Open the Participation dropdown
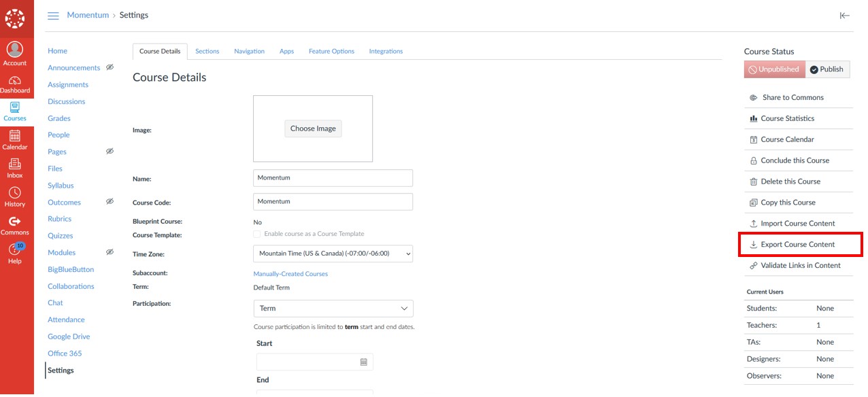The width and height of the screenshot is (868, 397). point(333,308)
